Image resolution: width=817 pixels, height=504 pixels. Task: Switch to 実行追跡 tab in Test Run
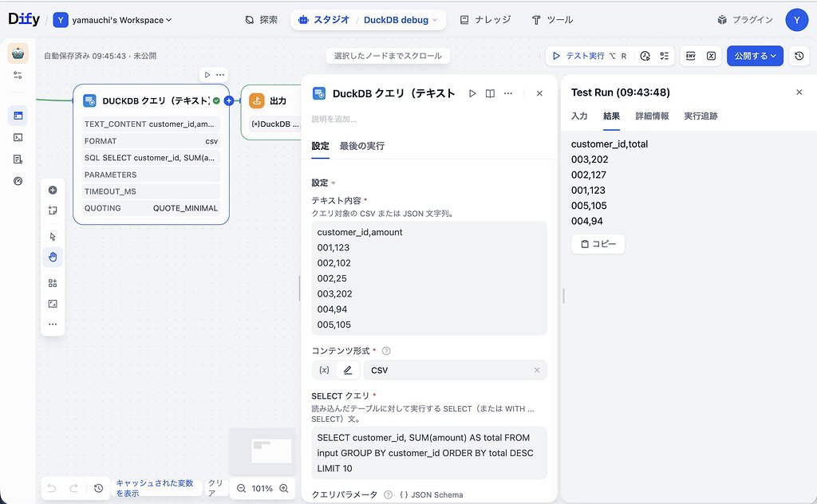pyautogui.click(x=701, y=116)
